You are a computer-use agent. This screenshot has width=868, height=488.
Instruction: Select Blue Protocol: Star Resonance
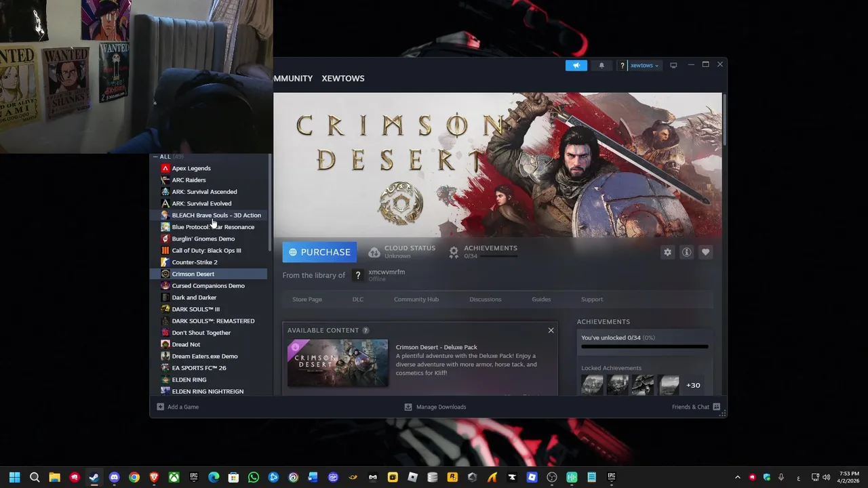(x=209, y=227)
